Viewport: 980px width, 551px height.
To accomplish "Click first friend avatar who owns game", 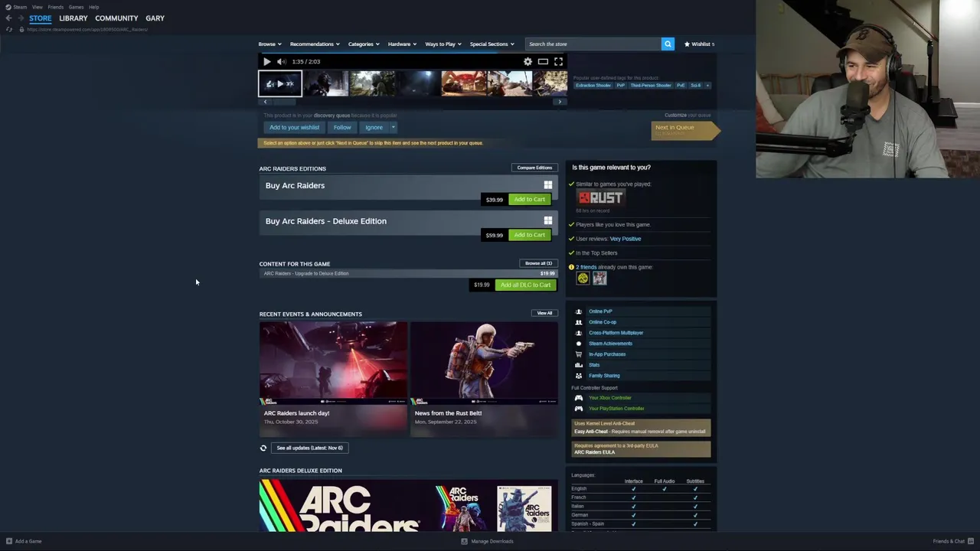I will click(583, 279).
